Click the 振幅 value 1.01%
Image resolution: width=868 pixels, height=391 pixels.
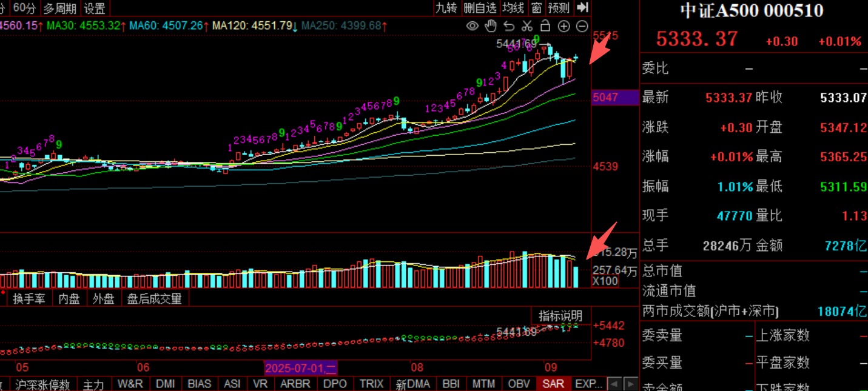tap(735, 187)
